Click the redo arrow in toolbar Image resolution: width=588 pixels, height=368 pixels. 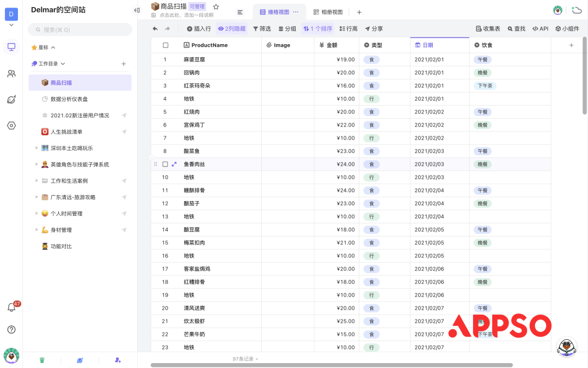click(167, 28)
